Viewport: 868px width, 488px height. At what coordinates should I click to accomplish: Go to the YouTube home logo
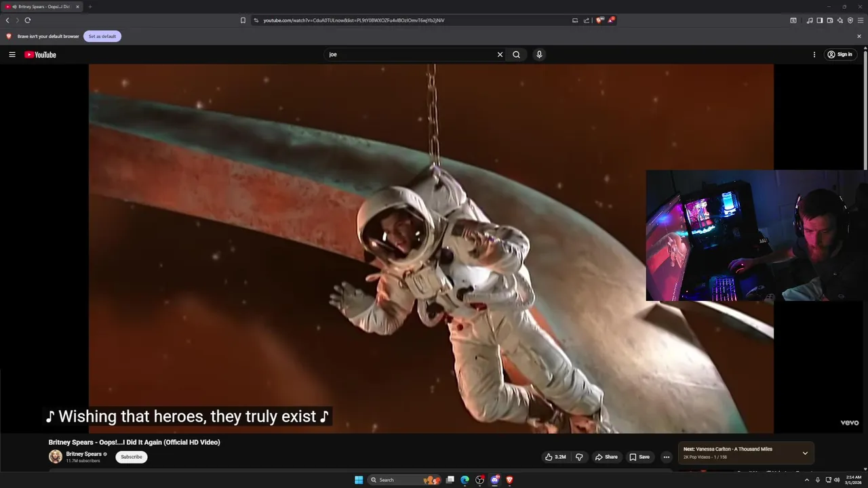pyautogui.click(x=40, y=54)
